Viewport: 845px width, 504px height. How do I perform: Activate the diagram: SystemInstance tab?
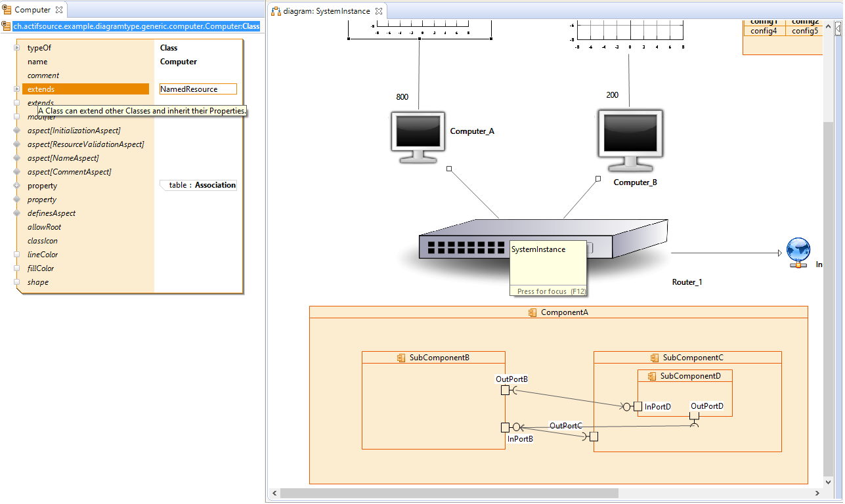[326, 11]
